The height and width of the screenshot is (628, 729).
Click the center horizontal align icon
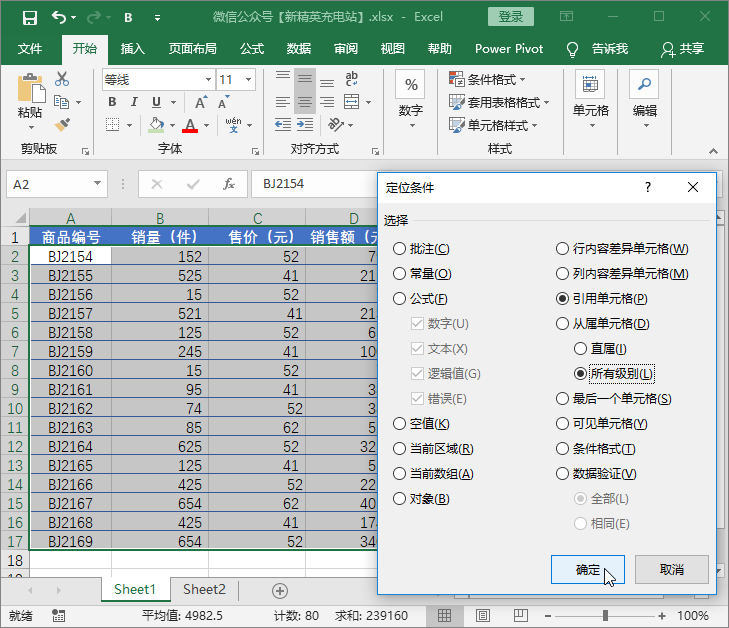pyautogui.click(x=305, y=102)
